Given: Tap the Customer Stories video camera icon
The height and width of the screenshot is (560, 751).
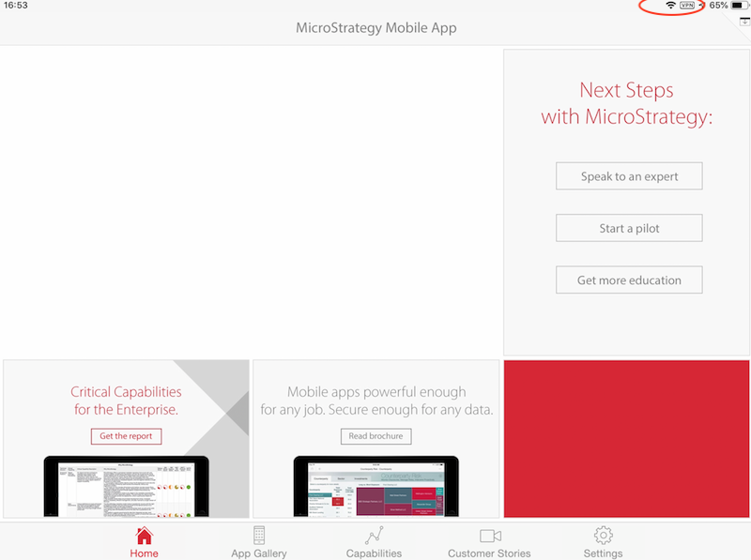Looking at the screenshot, I should click(x=489, y=536).
